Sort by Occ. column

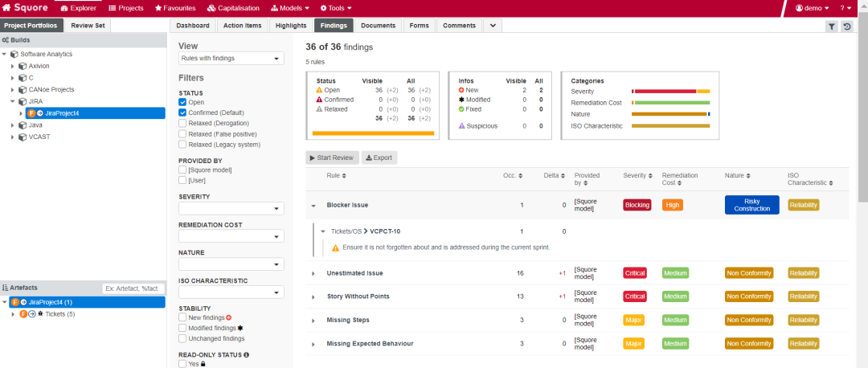click(x=520, y=176)
